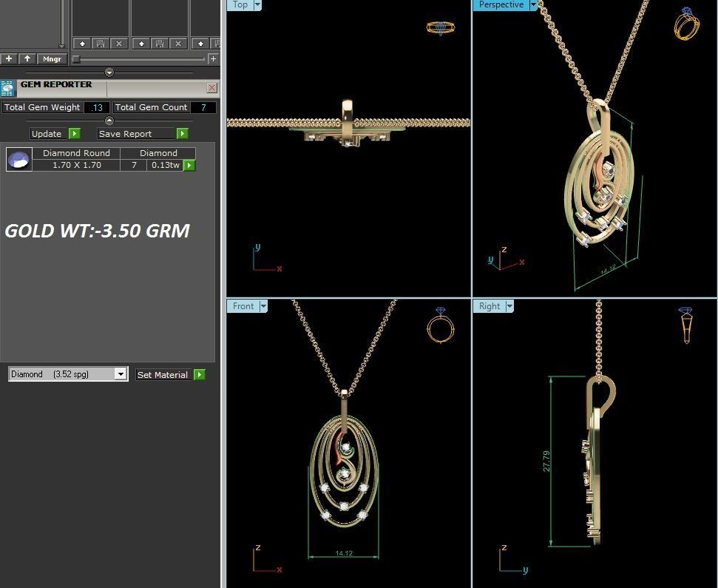Click the save disk icon under first layout slot

pos(101,44)
